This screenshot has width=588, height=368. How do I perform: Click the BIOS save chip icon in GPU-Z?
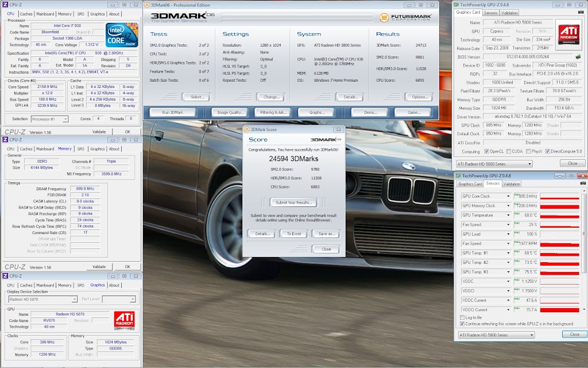pos(578,57)
